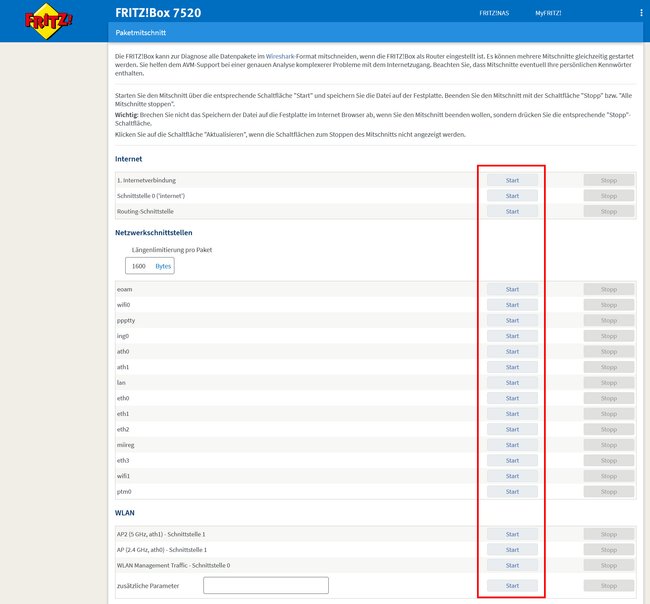Screen dimensions: 650x604
Task: Stop capture on lan interface
Action: coord(609,383)
